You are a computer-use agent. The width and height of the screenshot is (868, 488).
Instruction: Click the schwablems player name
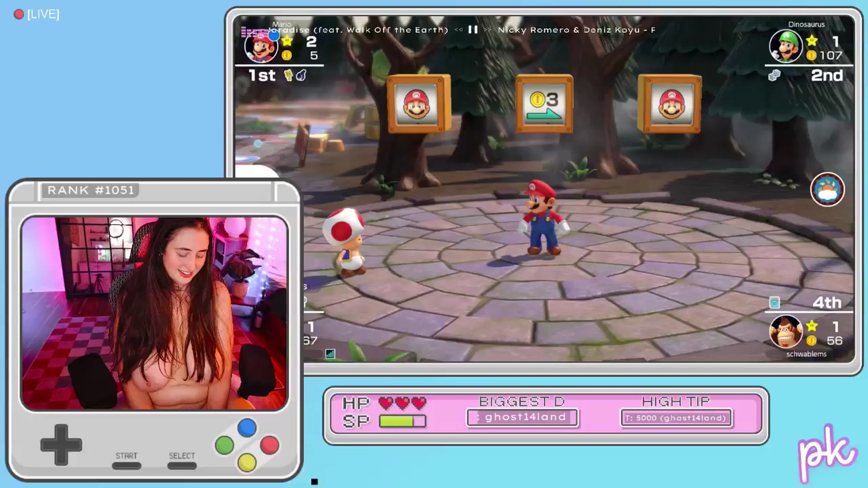click(x=807, y=354)
